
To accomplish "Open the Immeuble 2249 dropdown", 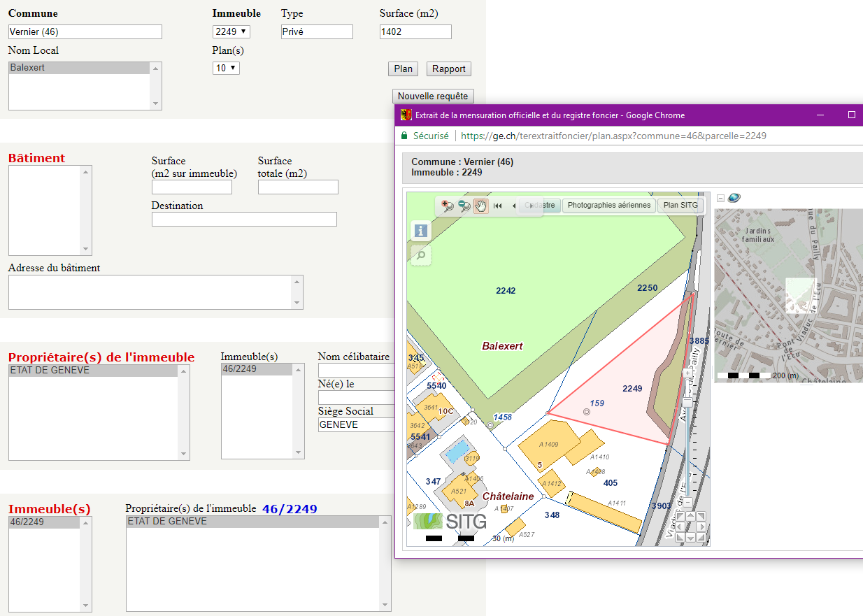I will point(231,31).
